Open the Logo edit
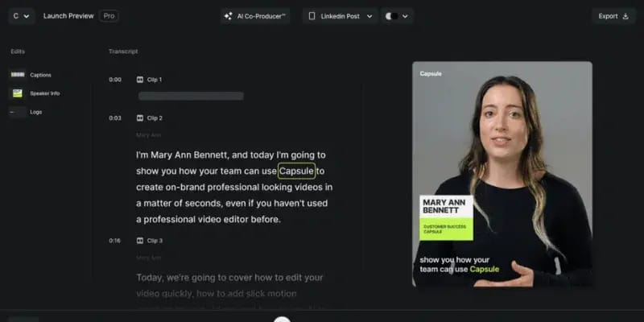The image size is (644, 322). (26, 112)
